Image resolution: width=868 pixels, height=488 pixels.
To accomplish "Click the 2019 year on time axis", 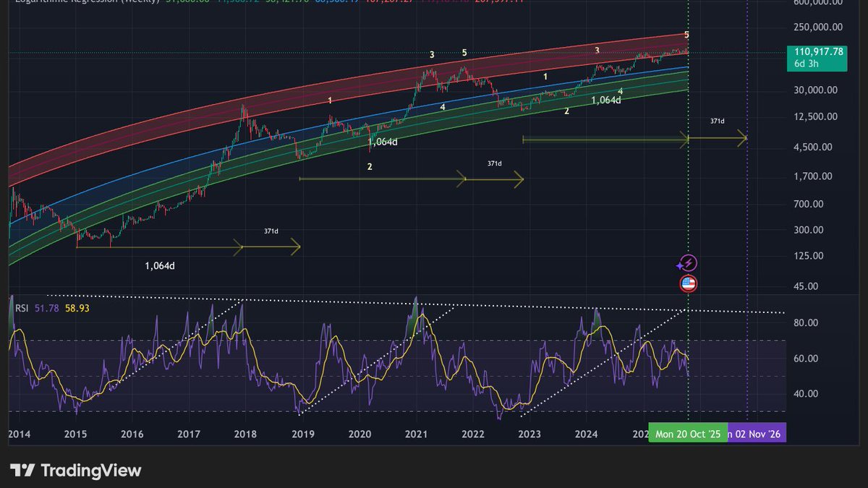I will [302, 435].
